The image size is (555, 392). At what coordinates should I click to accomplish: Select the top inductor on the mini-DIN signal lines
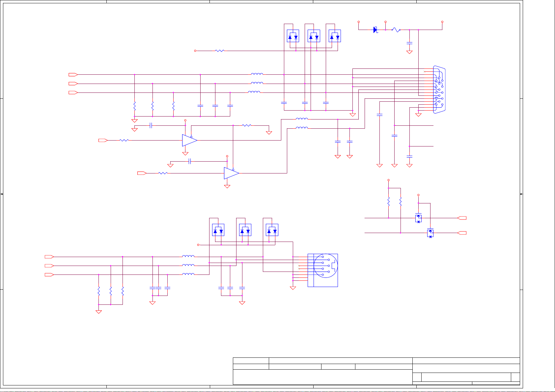click(x=188, y=256)
